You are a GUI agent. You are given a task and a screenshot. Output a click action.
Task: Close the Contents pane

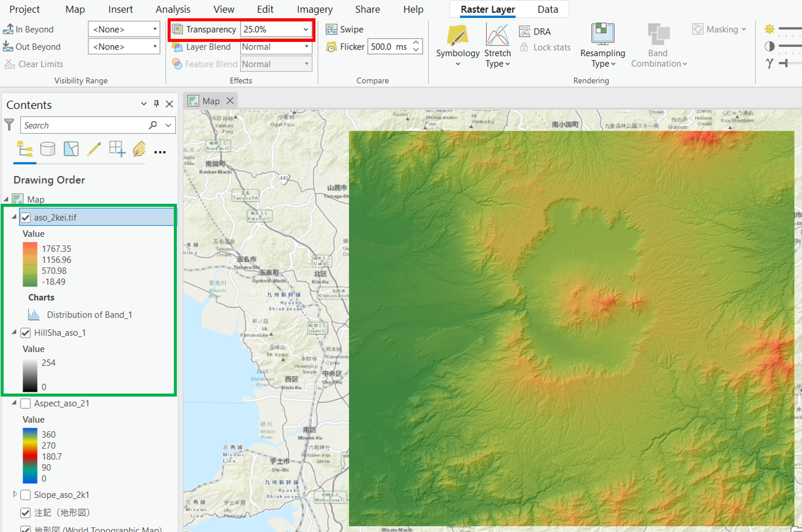coord(169,104)
